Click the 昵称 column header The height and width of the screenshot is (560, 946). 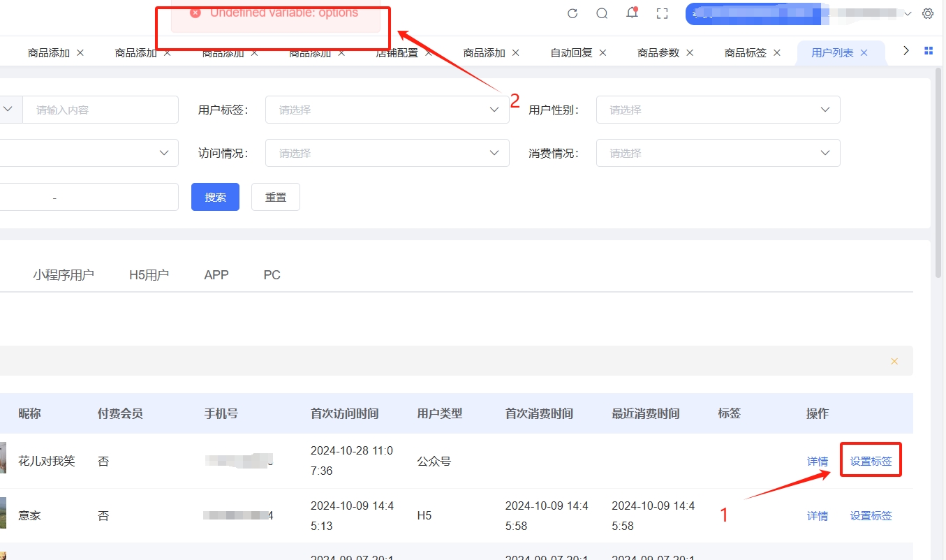(x=29, y=413)
